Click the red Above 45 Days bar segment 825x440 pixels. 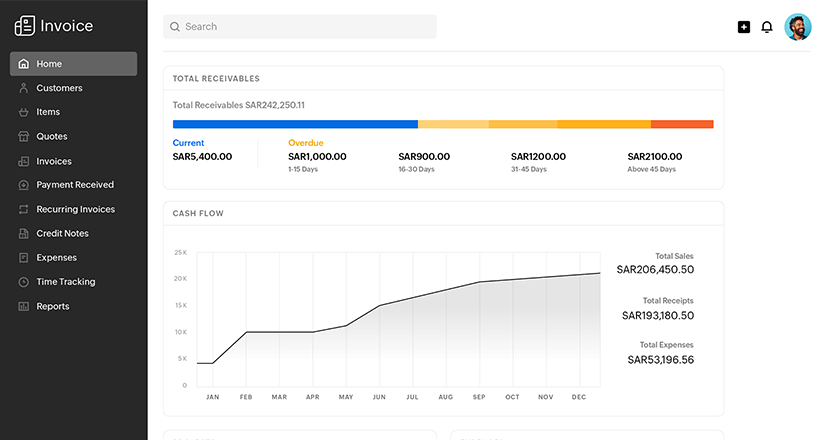[682, 124]
